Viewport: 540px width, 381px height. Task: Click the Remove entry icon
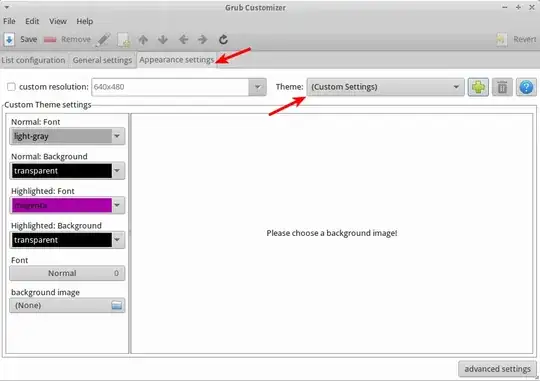pos(50,40)
